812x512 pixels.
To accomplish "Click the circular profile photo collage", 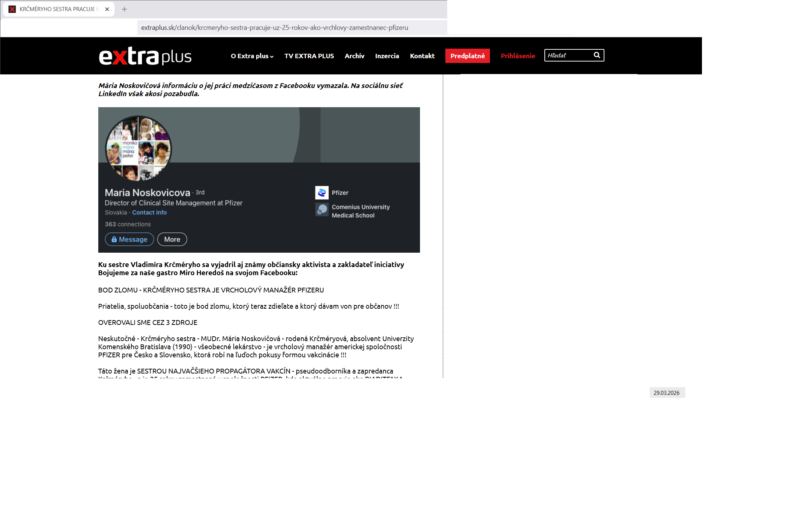I will [138, 148].
